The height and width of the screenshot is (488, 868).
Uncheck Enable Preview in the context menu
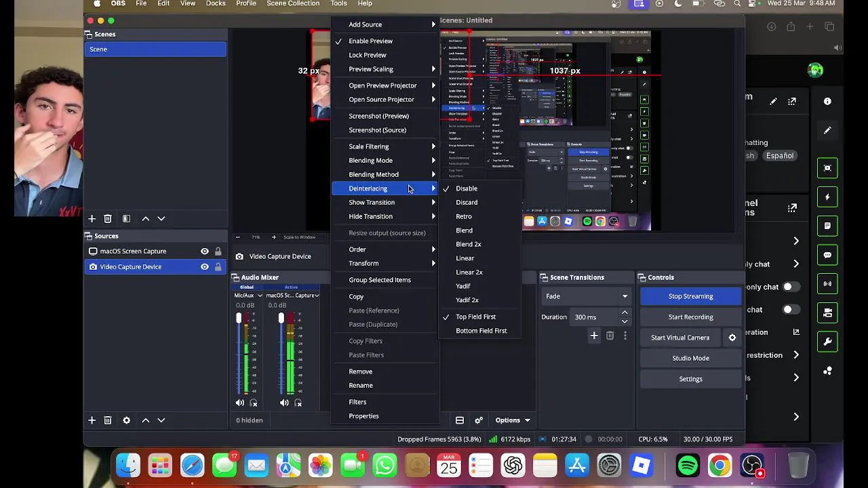385,41
